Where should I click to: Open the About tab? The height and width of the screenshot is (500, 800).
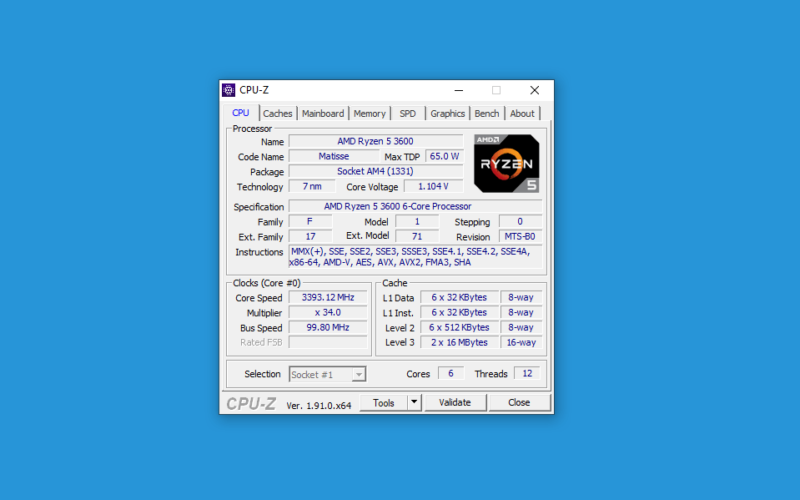522,113
